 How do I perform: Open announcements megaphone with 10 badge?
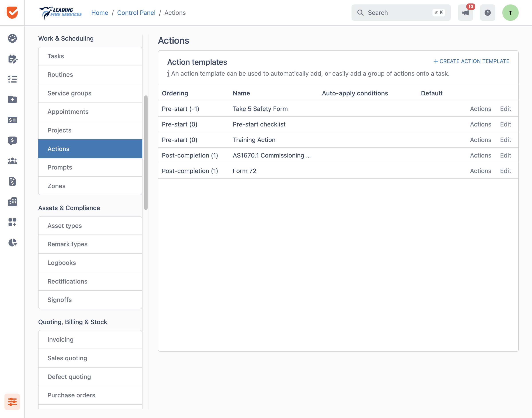465,13
